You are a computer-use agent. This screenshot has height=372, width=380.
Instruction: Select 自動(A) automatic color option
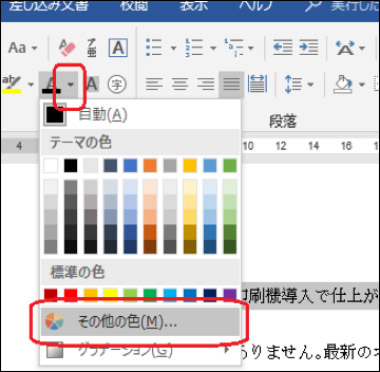tap(140, 115)
